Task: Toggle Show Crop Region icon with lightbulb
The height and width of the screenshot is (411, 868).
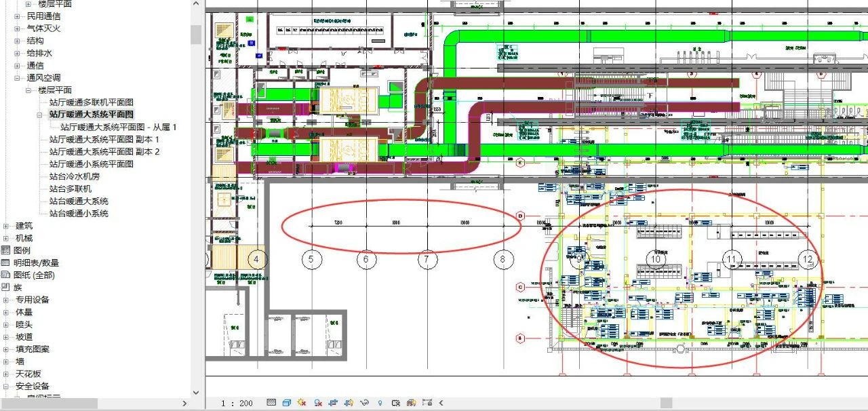Action: (349, 403)
